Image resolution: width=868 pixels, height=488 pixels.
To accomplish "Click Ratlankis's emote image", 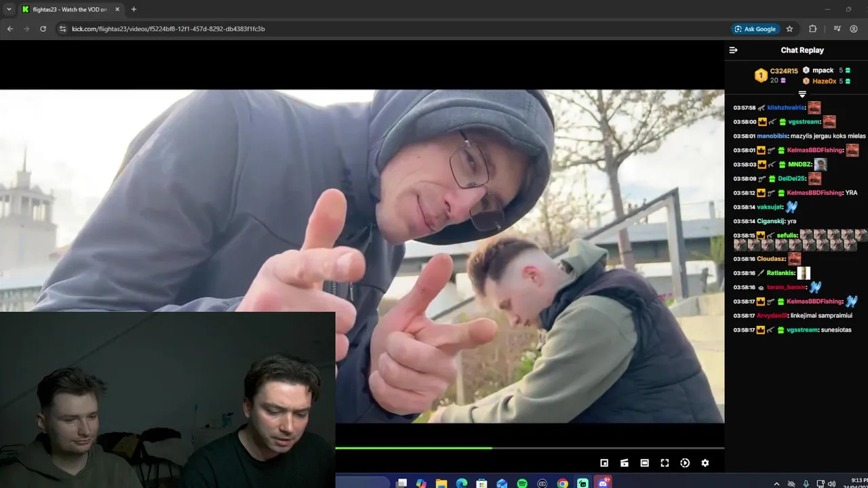I will pos(804,273).
